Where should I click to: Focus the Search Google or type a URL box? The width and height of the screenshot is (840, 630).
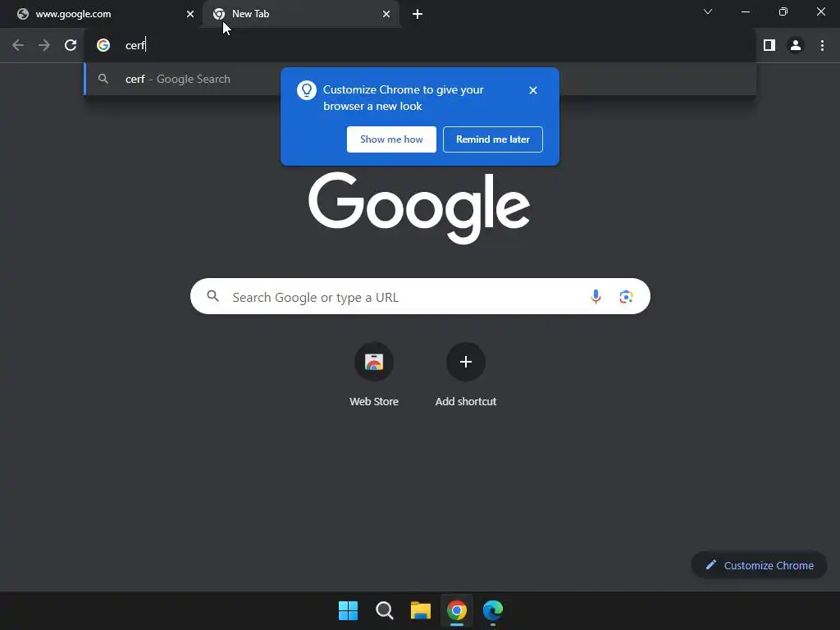pyautogui.click(x=420, y=296)
